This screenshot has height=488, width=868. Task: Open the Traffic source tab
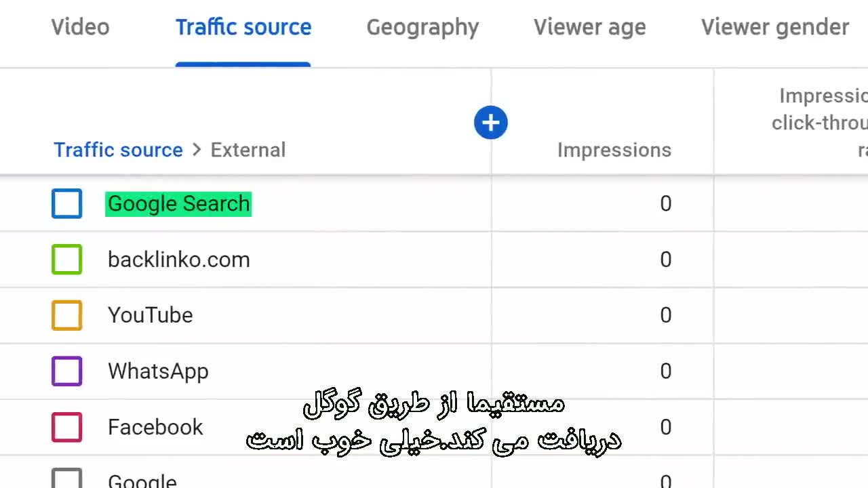(x=243, y=27)
